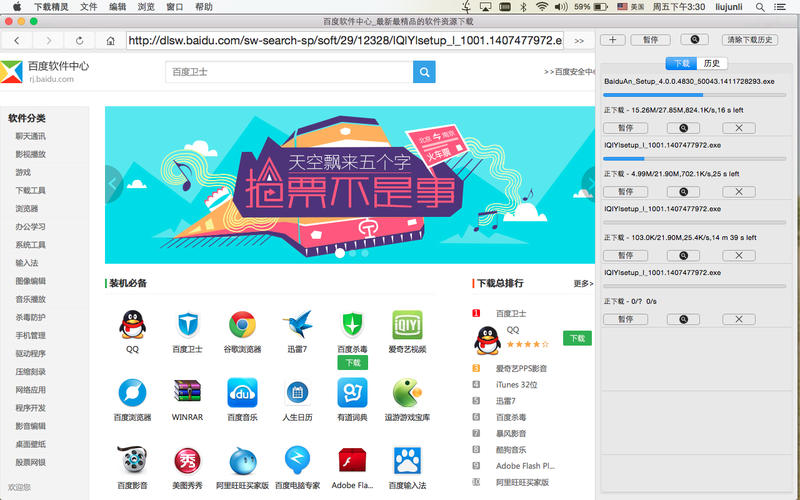Screen dimensions: 800x500
Task: Open 下载精灵 application menu
Action: pos(52,7)
